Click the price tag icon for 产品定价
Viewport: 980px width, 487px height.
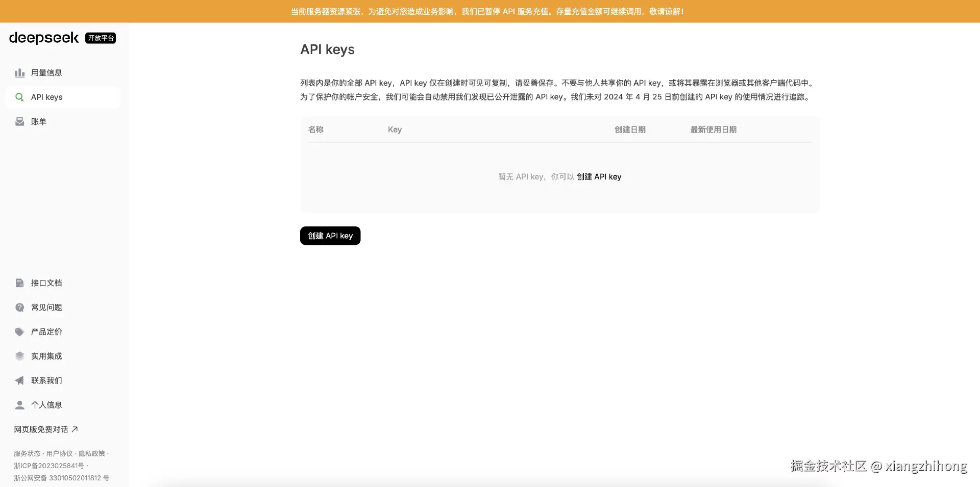(20, 332)
